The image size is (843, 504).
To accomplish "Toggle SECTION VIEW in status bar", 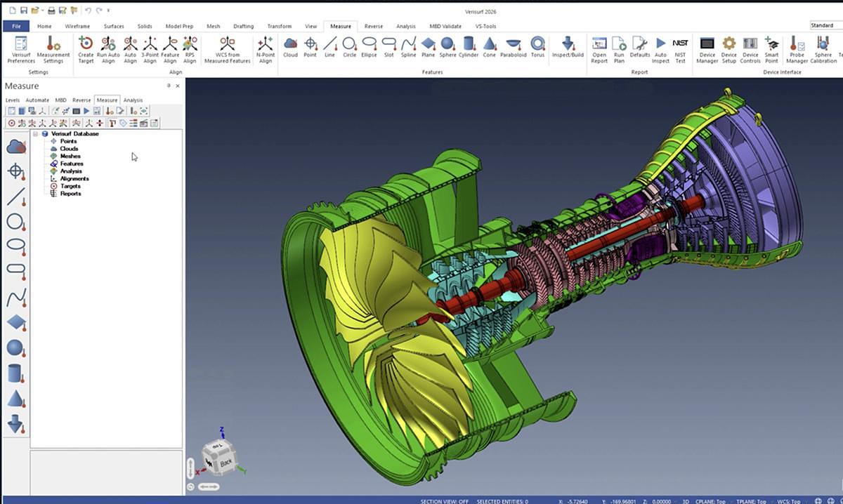I will point(445,500).
